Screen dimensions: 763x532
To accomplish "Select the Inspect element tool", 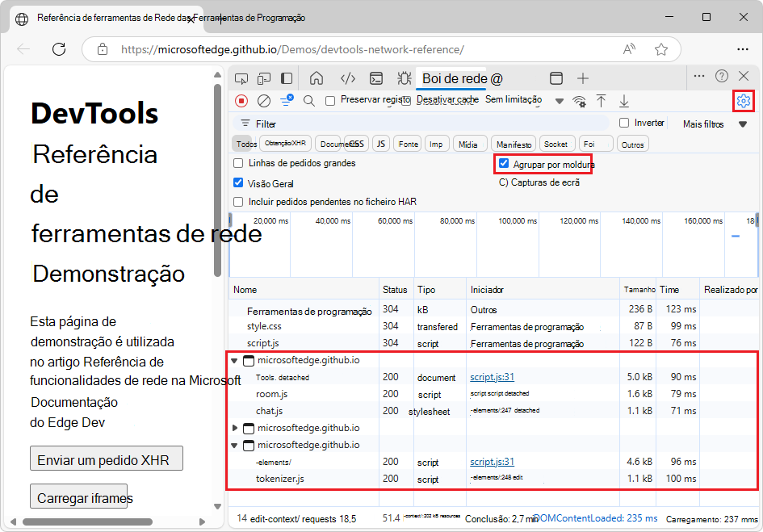I will point(241,77).
